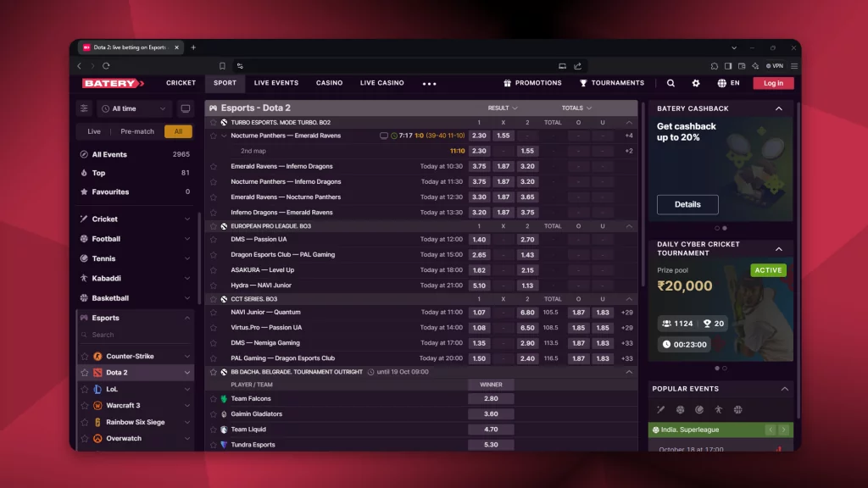The width and height of the screenshot is (868, 488).
Task: Click the ₹20,000 prize pool tournament banner
Action: tap(721, 310)
